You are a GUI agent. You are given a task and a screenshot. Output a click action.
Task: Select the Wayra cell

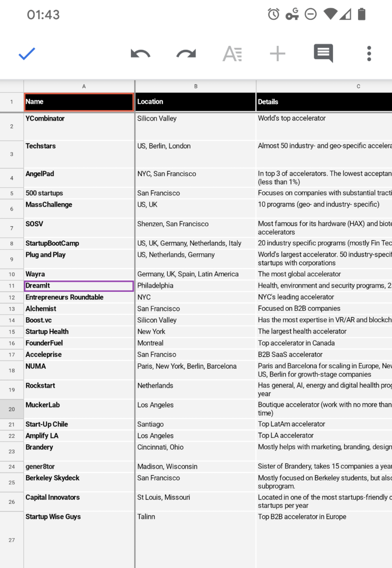click(79, 274)
